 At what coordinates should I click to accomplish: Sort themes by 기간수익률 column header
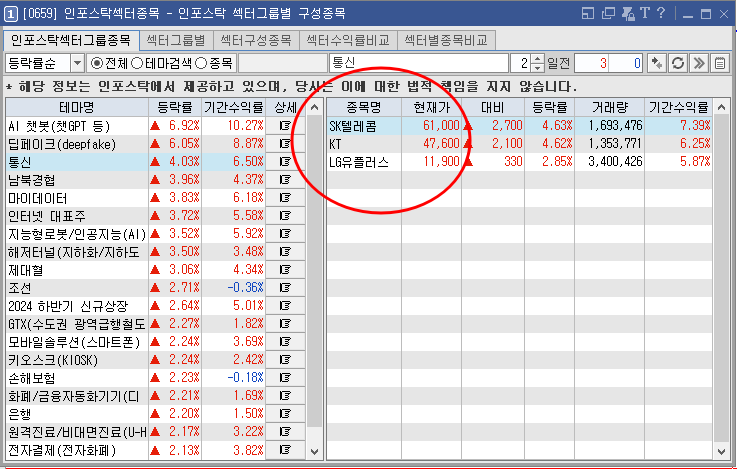tap(234, 108)
